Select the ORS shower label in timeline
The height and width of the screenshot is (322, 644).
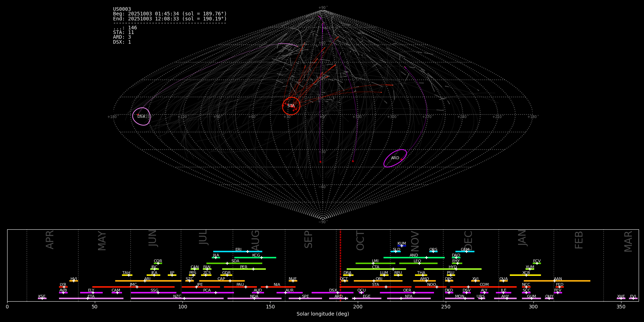(433, 249)
